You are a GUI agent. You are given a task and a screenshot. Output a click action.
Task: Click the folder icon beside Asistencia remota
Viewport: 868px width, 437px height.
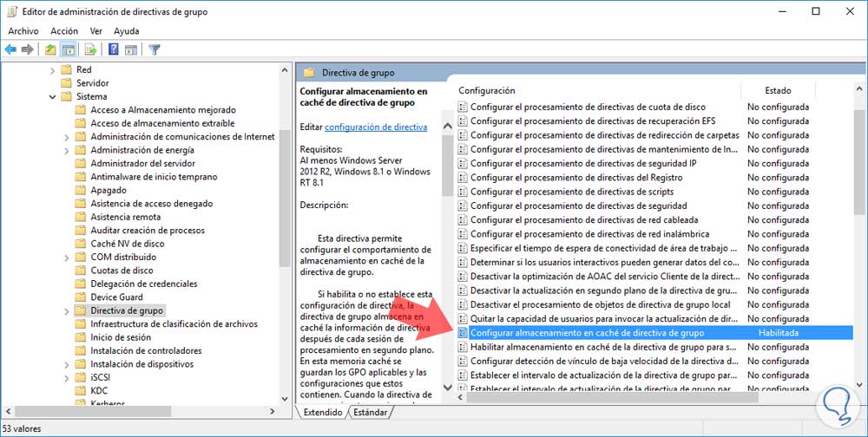[x=81, y=217]
